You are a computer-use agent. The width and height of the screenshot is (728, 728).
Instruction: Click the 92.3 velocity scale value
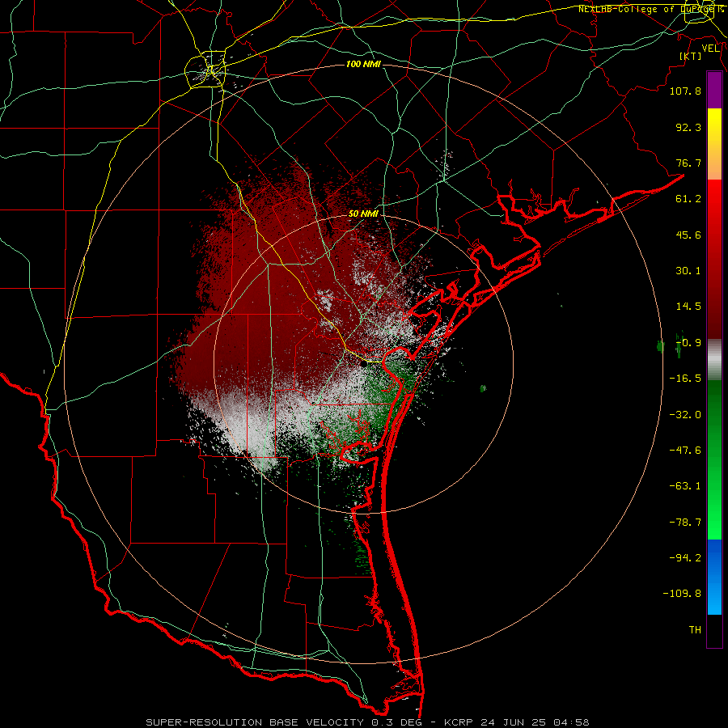click(688, 127)
